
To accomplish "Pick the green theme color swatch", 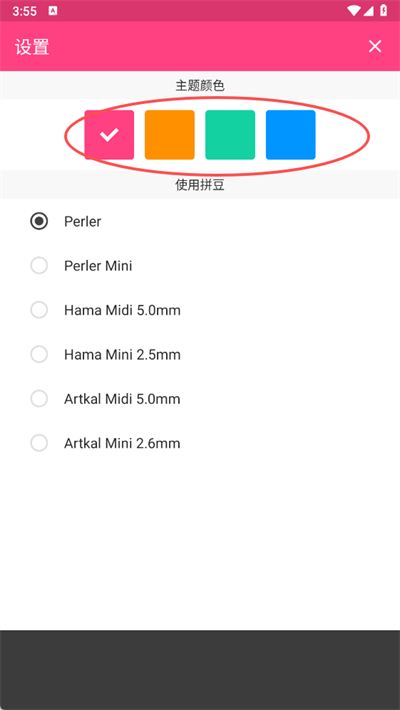I will 230,134.
